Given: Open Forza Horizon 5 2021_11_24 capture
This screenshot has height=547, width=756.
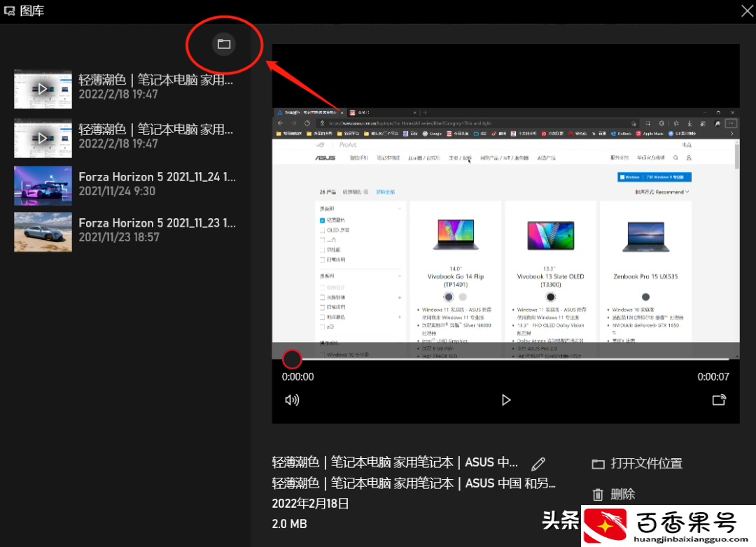Looking at the screenshot, I should pos(125,185).
